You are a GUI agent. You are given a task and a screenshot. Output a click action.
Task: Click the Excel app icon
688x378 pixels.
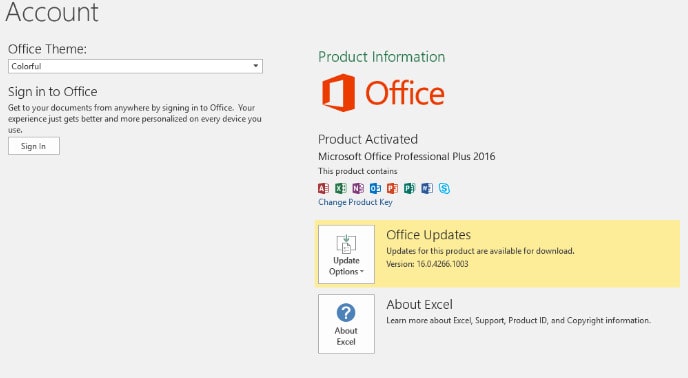[x=340, y=188]
